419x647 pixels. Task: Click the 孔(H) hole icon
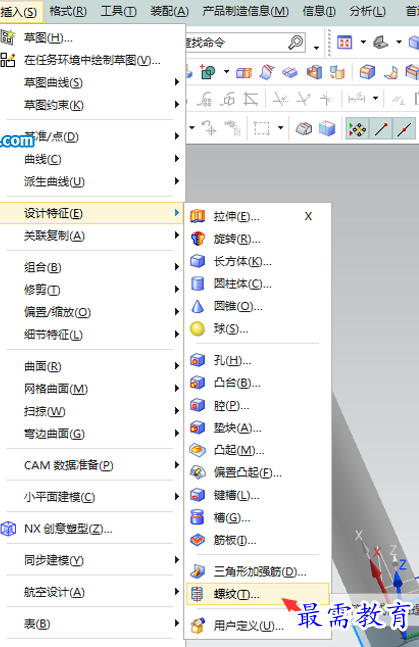197,360
